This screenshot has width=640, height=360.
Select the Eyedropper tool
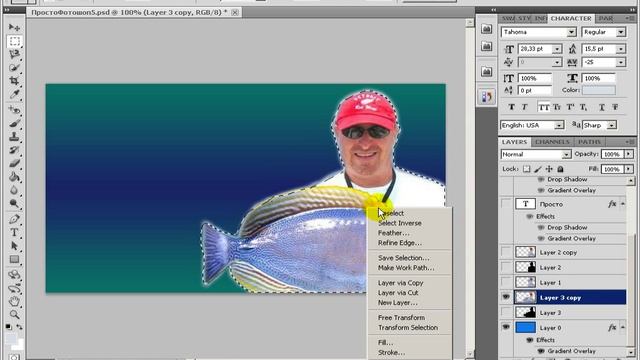click(14, 94)
